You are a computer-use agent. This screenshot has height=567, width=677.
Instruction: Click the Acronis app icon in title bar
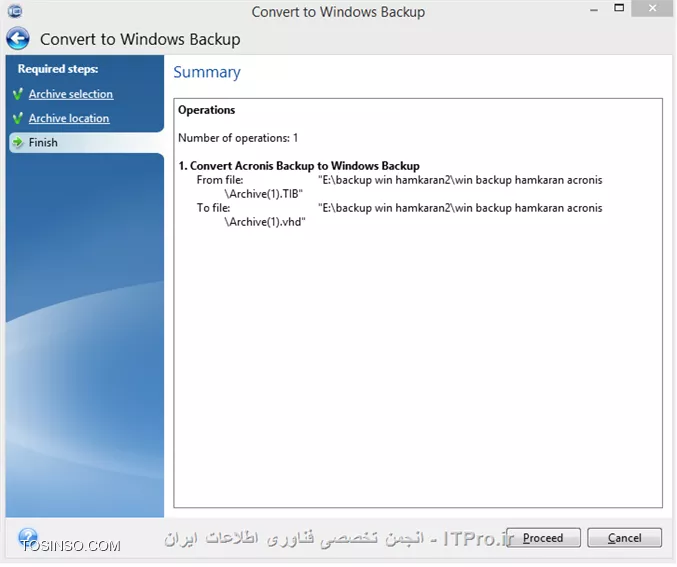point(15,10)
